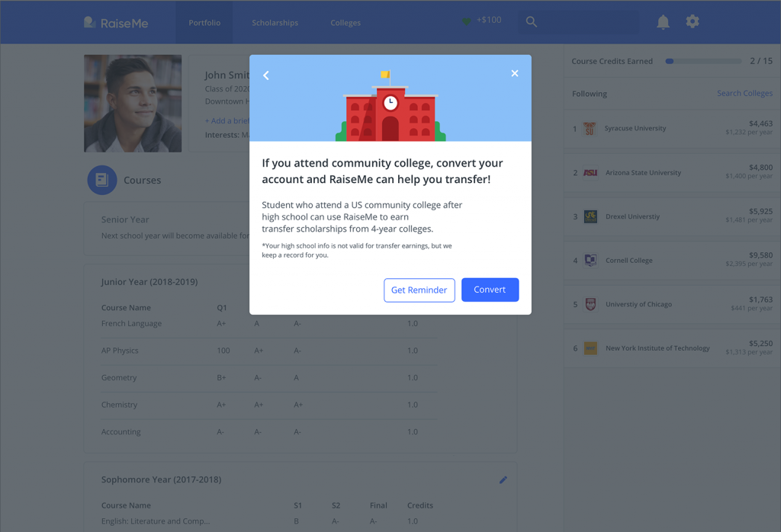Click the Sophomore Year (2017-2018) heading
Viewport: 781px width, 532px height.
(162, 479)
